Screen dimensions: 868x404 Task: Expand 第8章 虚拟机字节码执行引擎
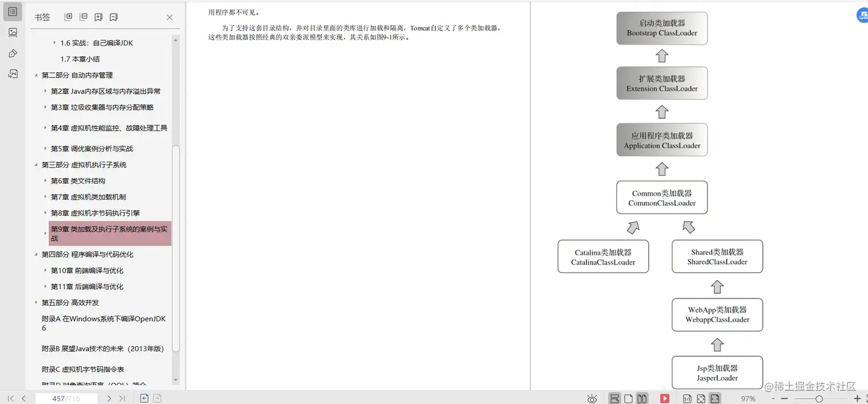[x=45, y=213]
